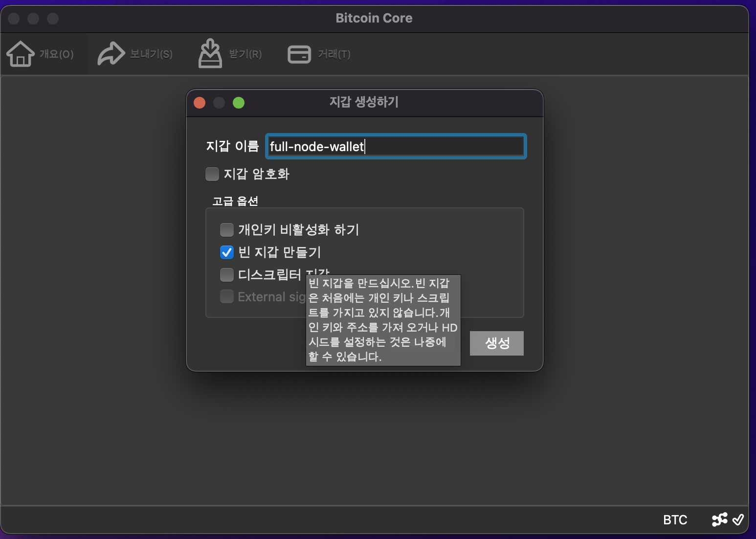Click the 고급 옵션 group label
Viewport: 756px width, 539px height.
point(235,202)
